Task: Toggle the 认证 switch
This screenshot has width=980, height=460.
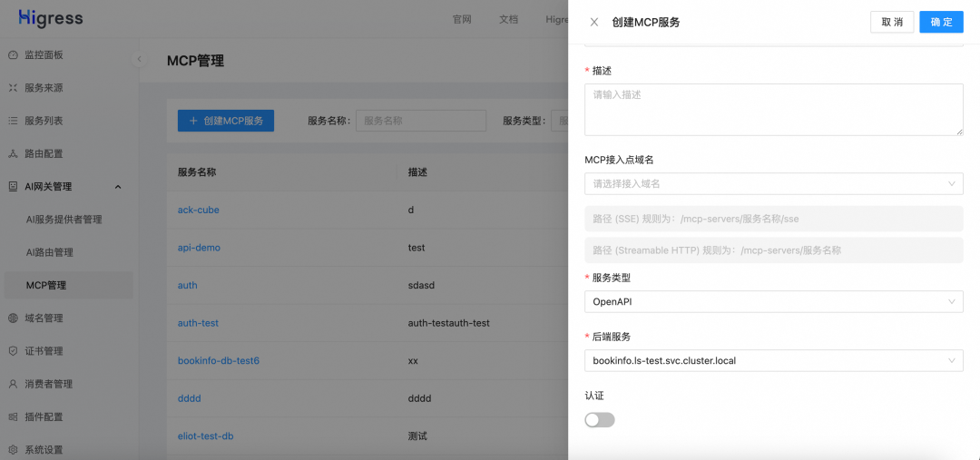Action: [600, 420]
